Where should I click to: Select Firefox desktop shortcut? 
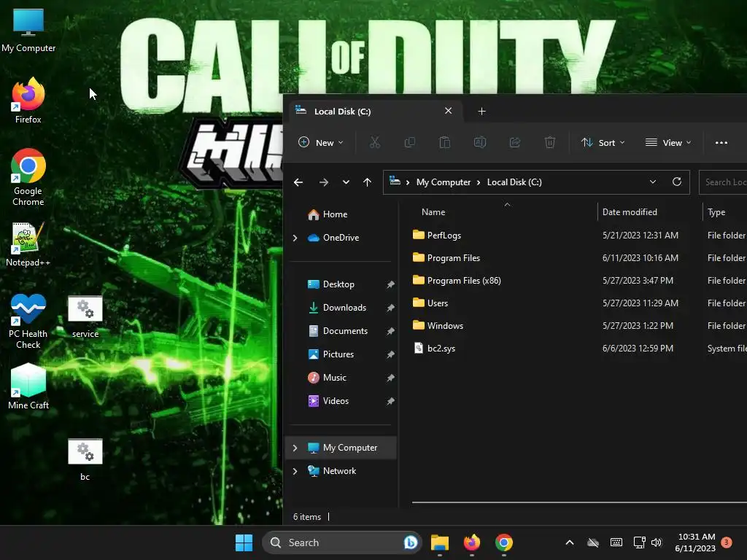[x=28, y=101]
